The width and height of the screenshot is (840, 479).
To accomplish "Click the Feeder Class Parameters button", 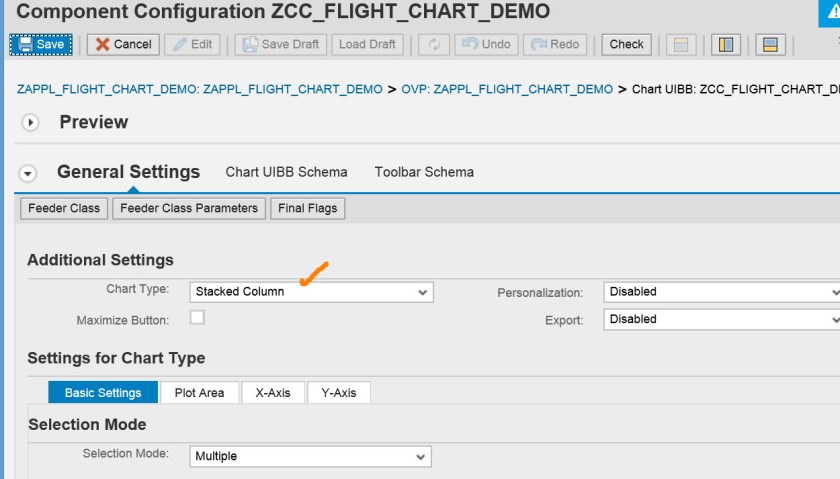I will click(189, 208).
